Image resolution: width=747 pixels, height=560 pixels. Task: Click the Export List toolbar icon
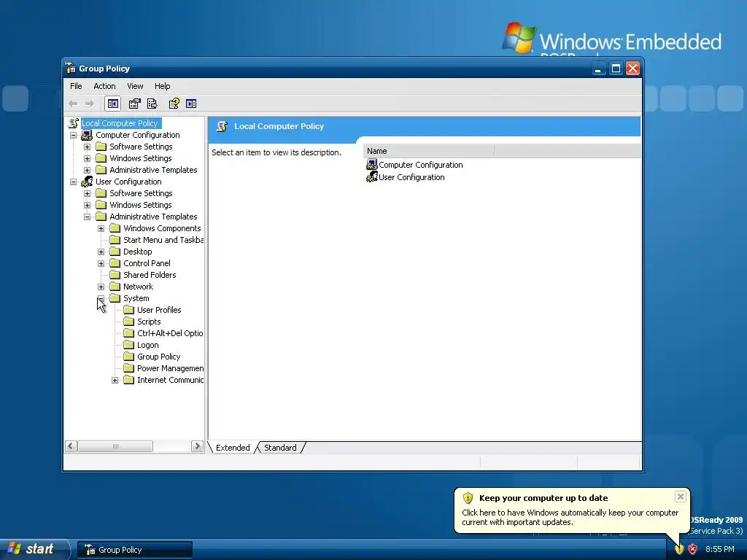pos(152,104)
